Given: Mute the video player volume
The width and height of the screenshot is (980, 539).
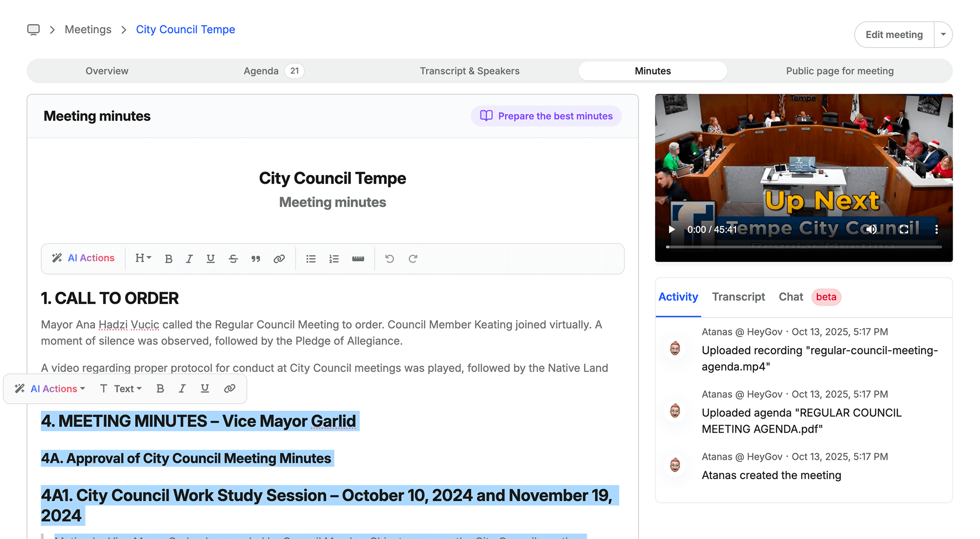Looking at the screenshot, I should 871,229.
